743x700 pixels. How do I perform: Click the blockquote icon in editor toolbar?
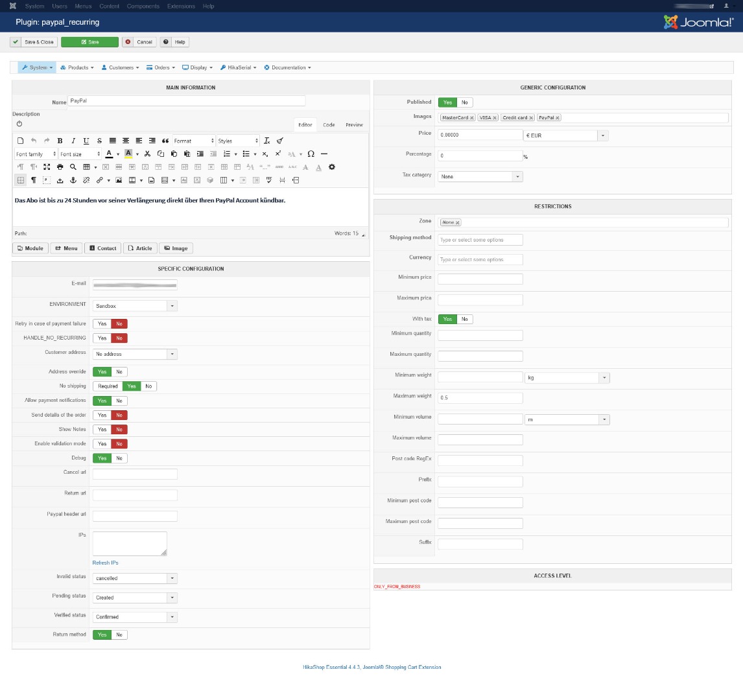(x=165, y=141)
